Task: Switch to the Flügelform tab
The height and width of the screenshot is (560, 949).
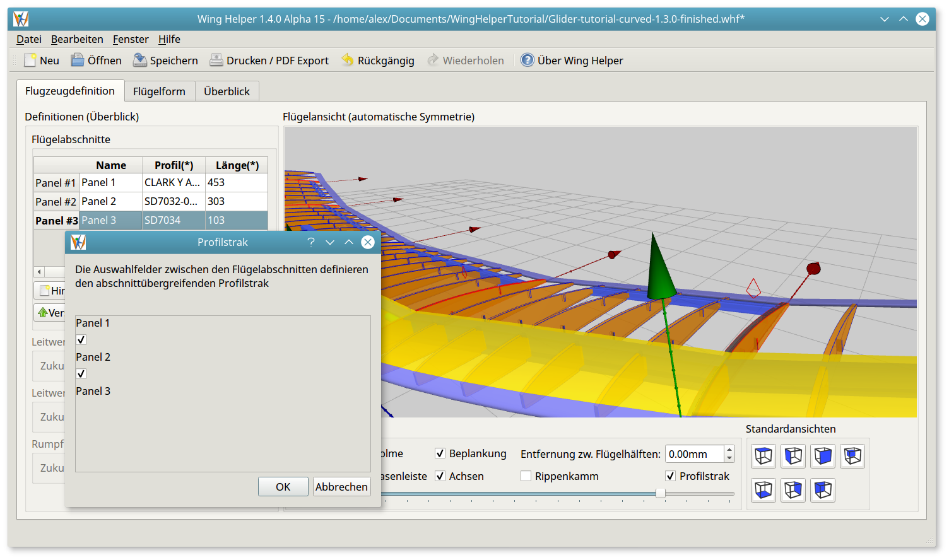Action: coord(159,91)
